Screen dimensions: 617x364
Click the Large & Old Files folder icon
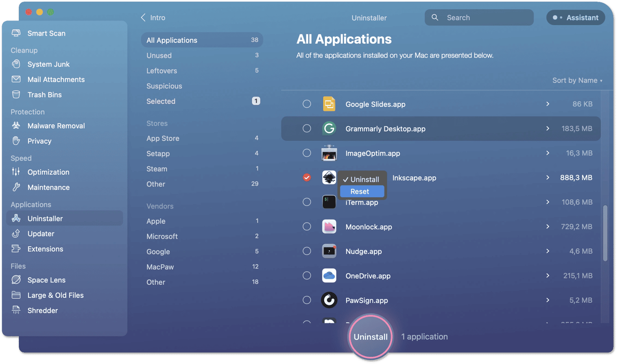[x=16, y=295]
